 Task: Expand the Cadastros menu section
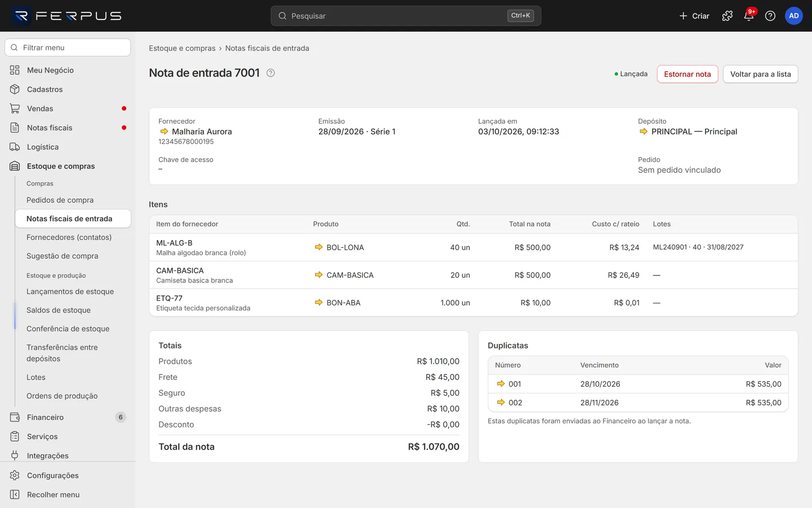[68, 89]
